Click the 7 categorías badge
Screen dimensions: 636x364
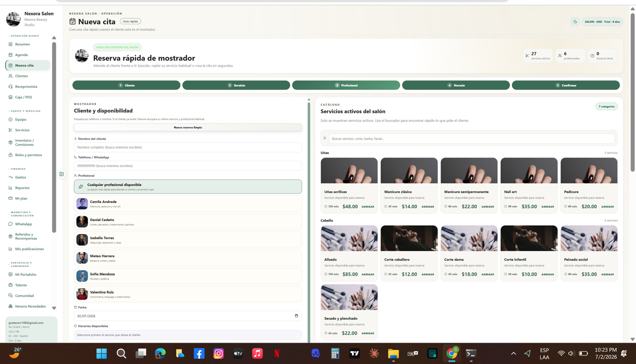(x=606, y=107)
